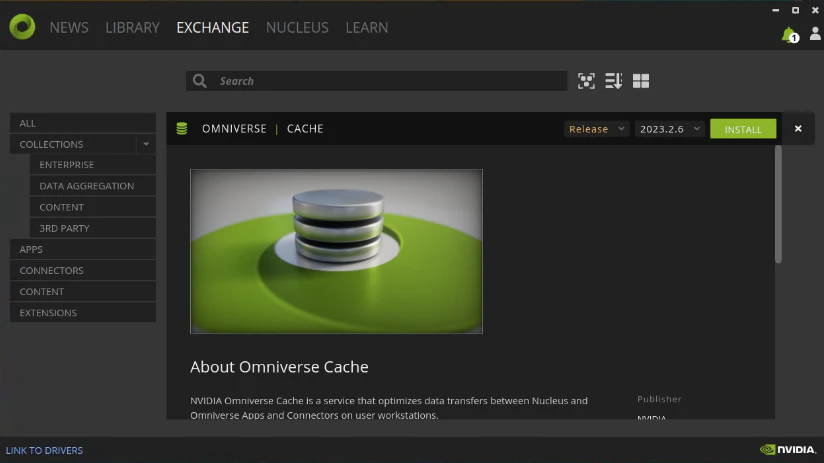
Task: Select the top-level CONTENT category
Action: point(83,291)
